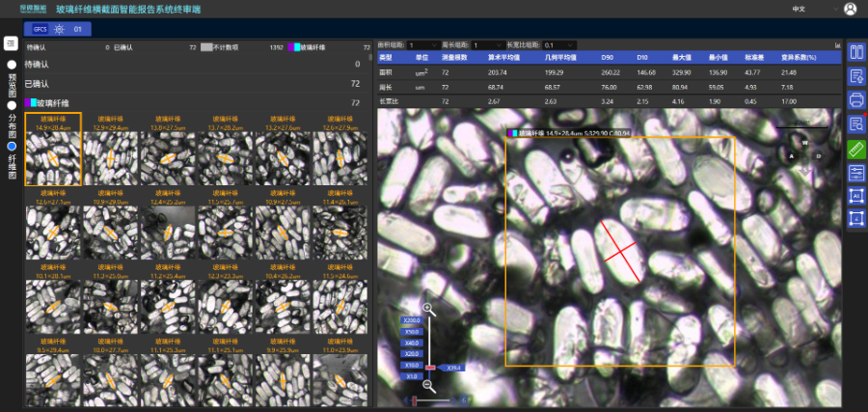Click the split-view layout icon
868x412 pixels.
(x=855, y=52)
